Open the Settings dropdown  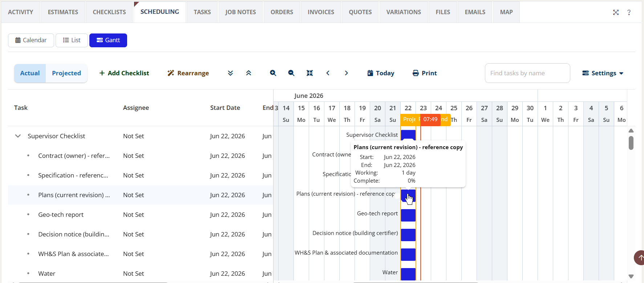click(x=603, y=73)
